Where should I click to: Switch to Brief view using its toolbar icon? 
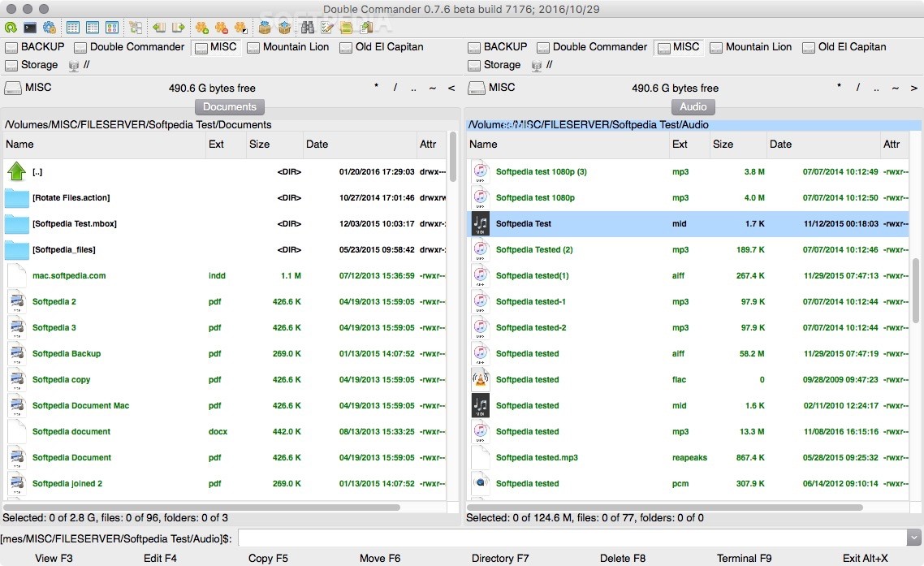pos(73,27)
